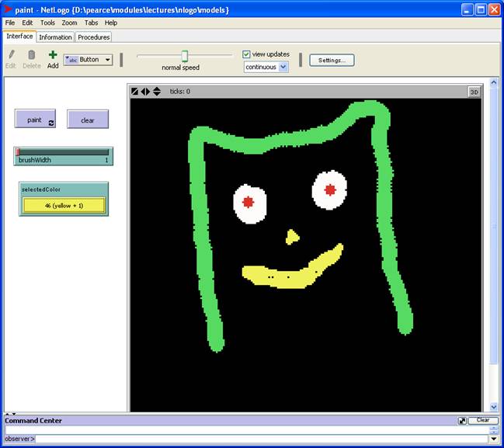The height and width of the screenshot is (448, 504).
Task: Click the clear button
Action: 88,120
